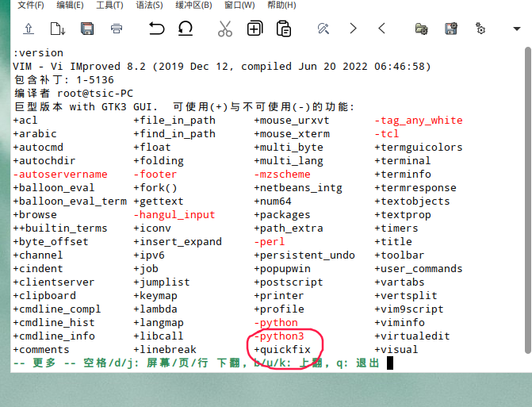Click the +quickfix feature text

pos(282,350)
